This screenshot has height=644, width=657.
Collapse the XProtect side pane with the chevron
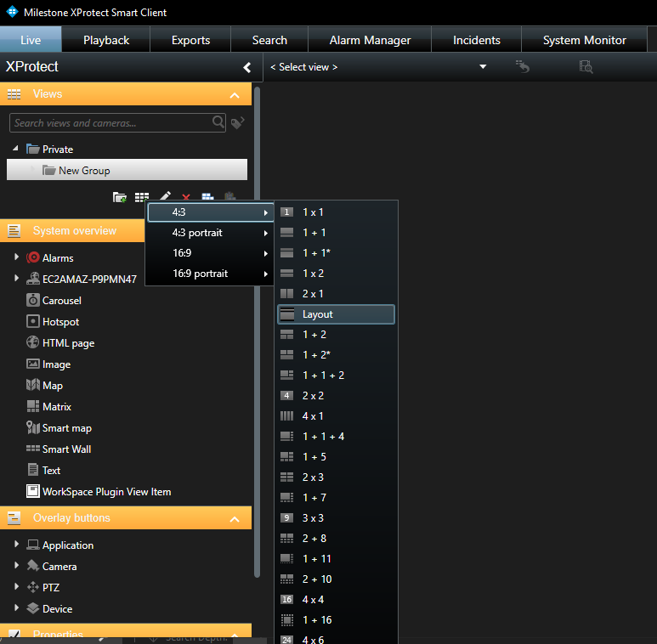247,67
